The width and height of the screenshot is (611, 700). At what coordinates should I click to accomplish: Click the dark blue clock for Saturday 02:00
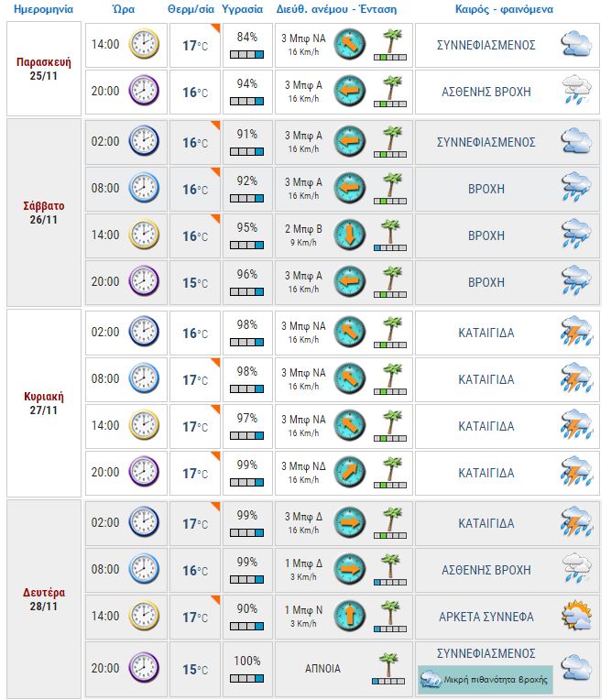144,140
